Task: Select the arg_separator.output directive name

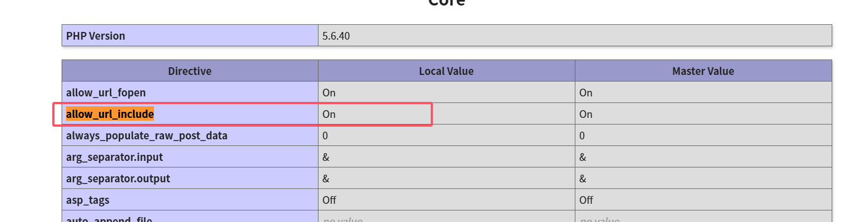Action: (x=118, y=178)
